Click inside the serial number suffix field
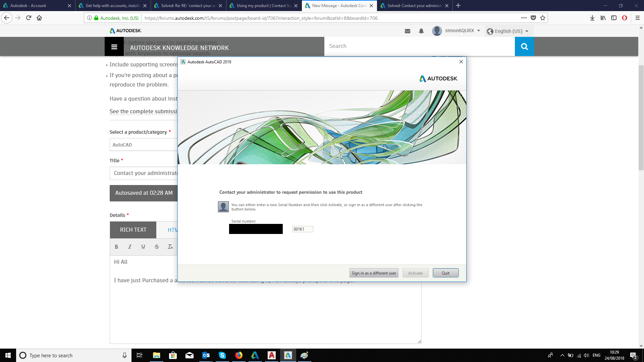This screenshot has width=644, height=362. click(302, 229)
